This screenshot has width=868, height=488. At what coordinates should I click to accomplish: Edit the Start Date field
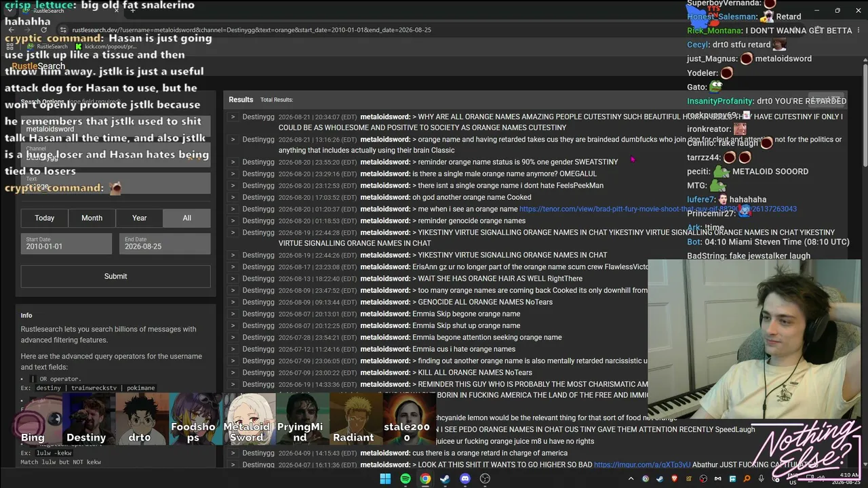point(66,244)
